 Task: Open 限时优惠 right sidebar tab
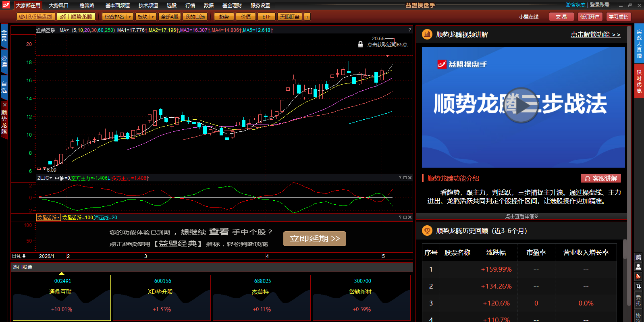click(x=639, y=81)
